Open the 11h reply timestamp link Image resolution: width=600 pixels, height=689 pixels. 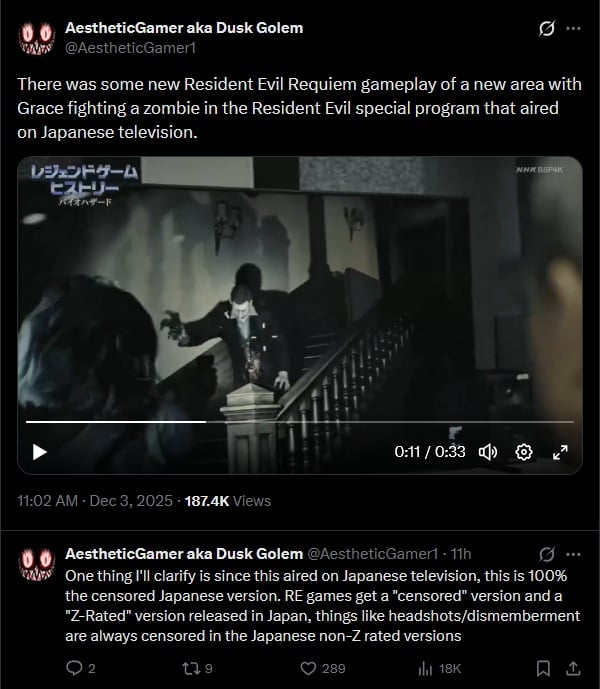click(461, 554)
